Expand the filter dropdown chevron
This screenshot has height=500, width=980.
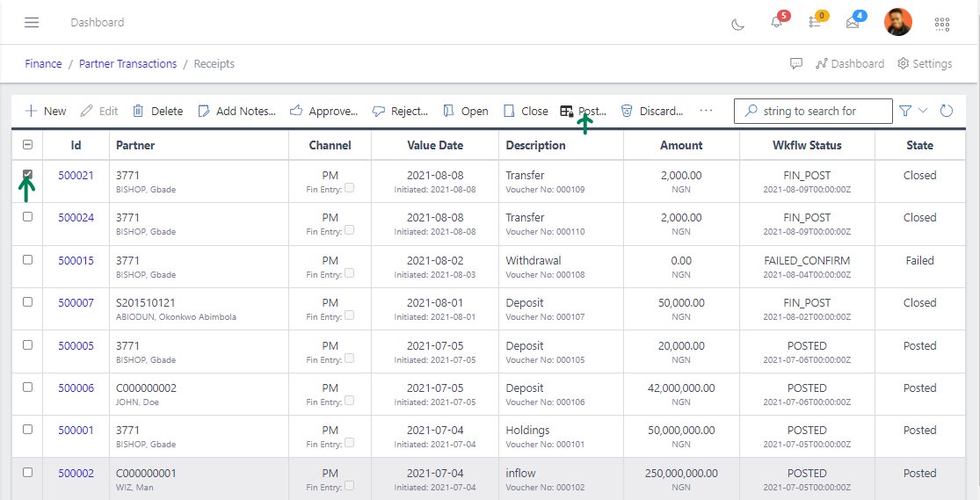923,111
